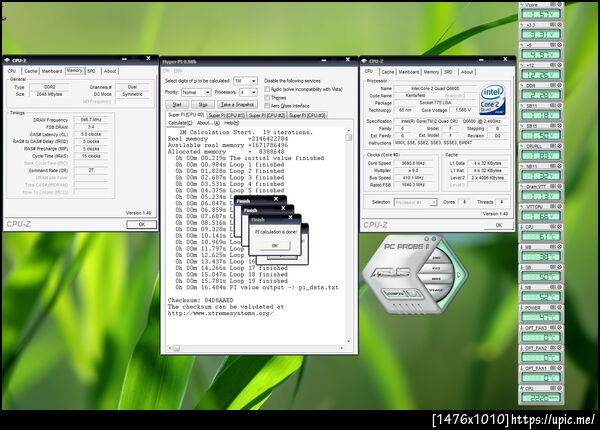Click the Start button in Hyper PI
Image resolution: width=600 pixels, height=430 pixels.
[177, 104]
